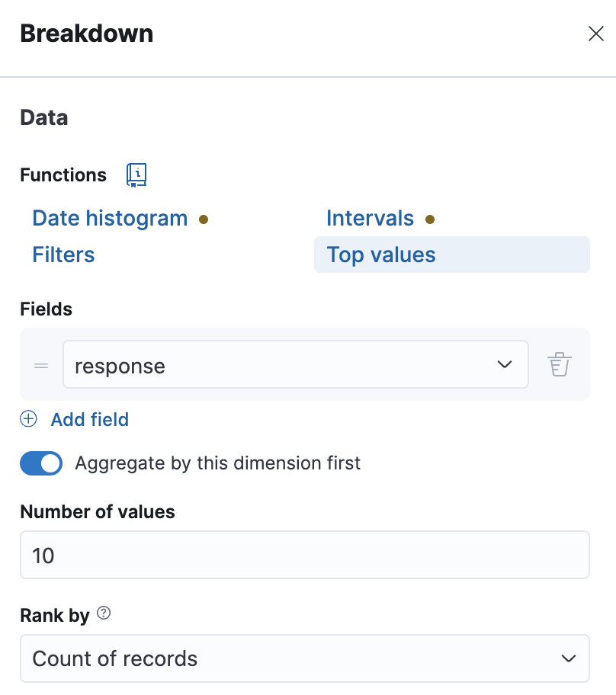Delete the response field with trash icon

coord(560,364)
